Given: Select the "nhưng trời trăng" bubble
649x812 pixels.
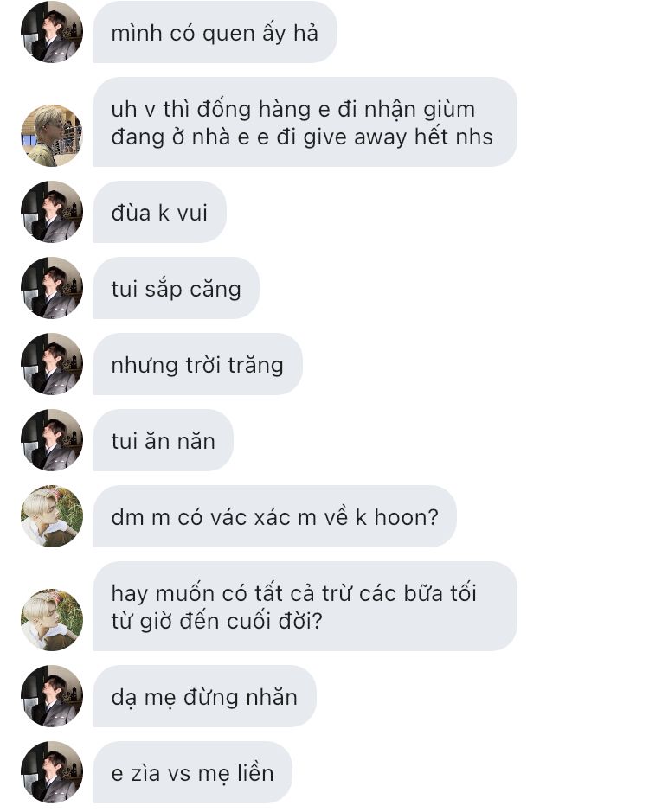Looking at the screenshot, I should 198,364.
